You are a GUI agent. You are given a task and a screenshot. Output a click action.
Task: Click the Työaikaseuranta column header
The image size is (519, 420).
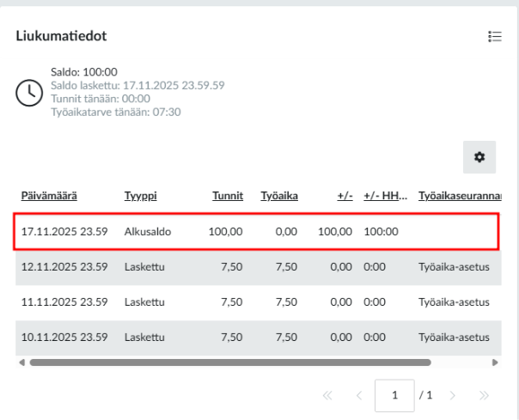tap(460, 196)
